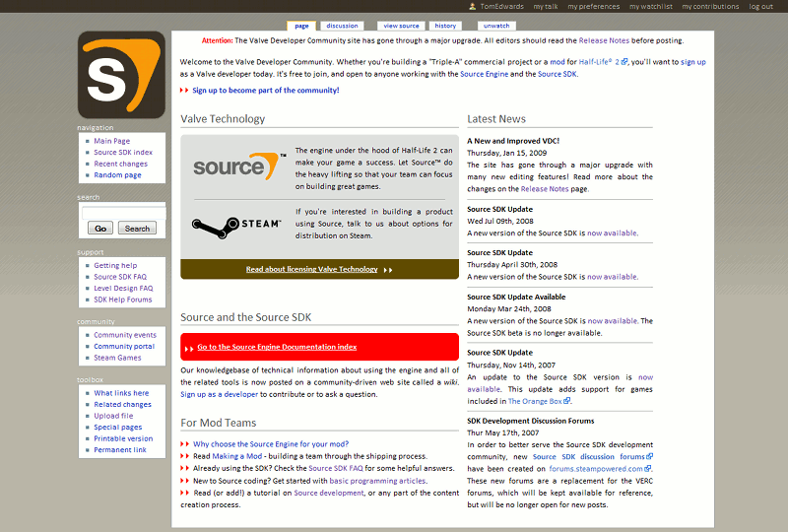Open Random page link
This screenshot has width=788, height=532.
point(117,175)
